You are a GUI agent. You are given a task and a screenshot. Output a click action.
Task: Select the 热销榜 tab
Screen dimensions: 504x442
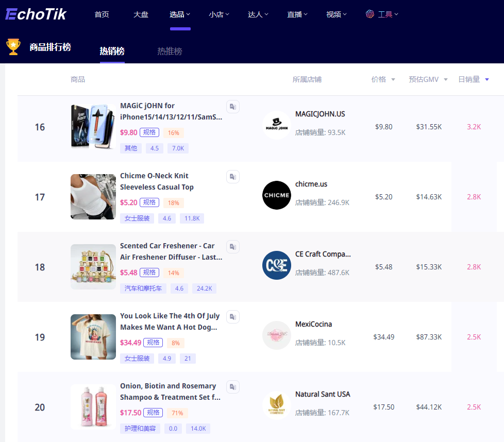click(112, 52)
